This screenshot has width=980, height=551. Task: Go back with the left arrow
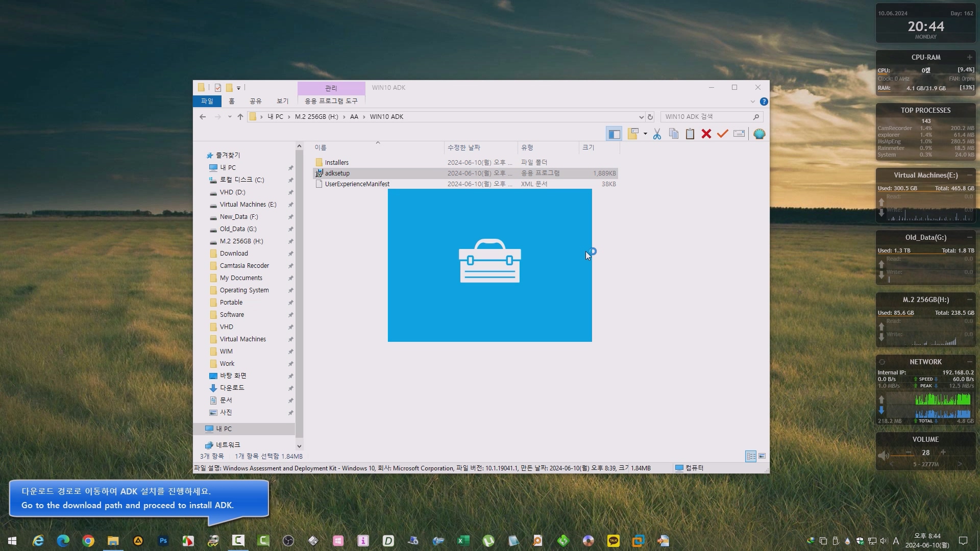203,117
